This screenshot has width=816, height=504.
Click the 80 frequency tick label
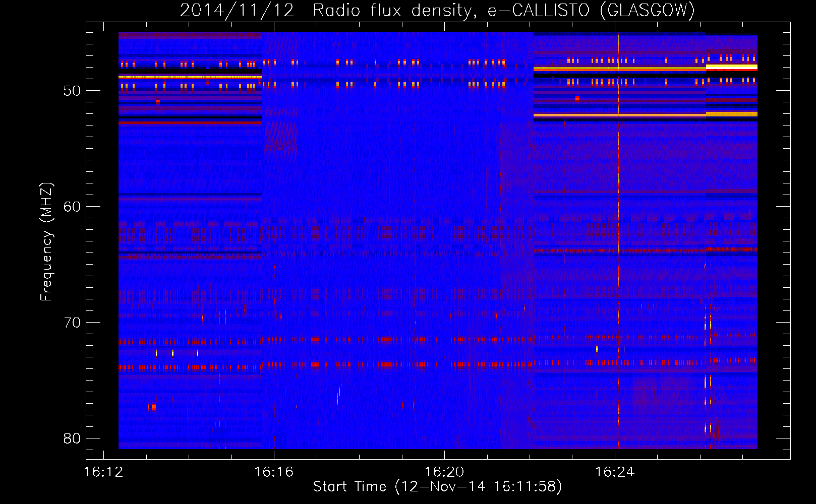72,438
